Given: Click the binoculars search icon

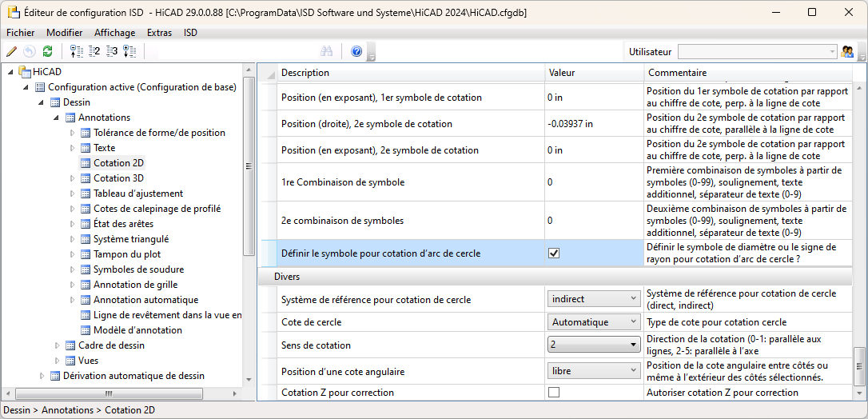Looking at the screenshot, I should coord(327,51).
